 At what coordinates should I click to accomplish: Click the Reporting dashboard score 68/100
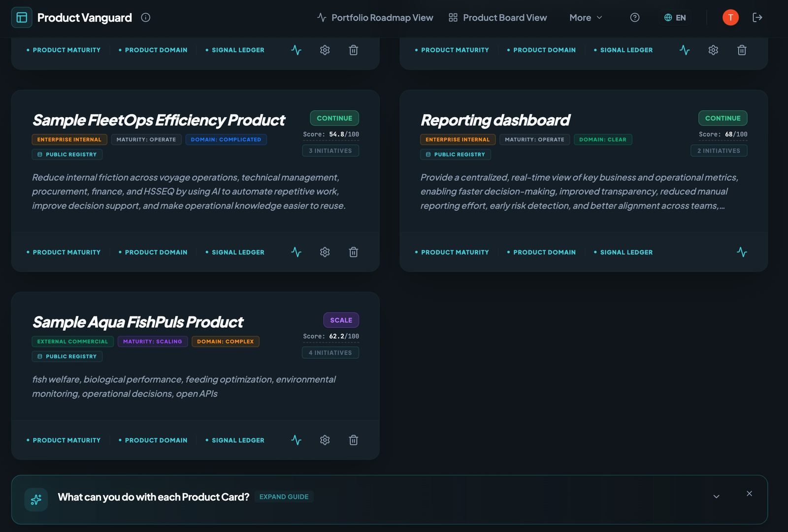(x=723, y=135)
